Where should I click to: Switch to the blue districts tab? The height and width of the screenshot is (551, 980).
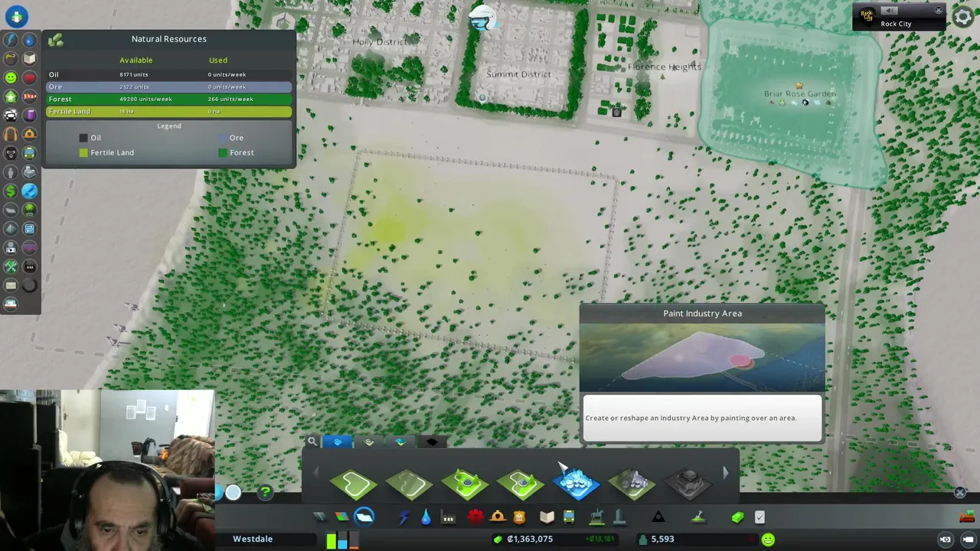point(338,442)
